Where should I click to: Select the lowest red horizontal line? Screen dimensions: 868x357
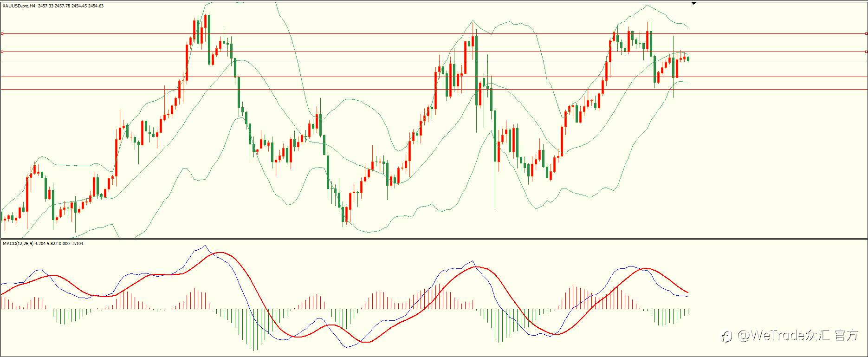pos(434,89)
